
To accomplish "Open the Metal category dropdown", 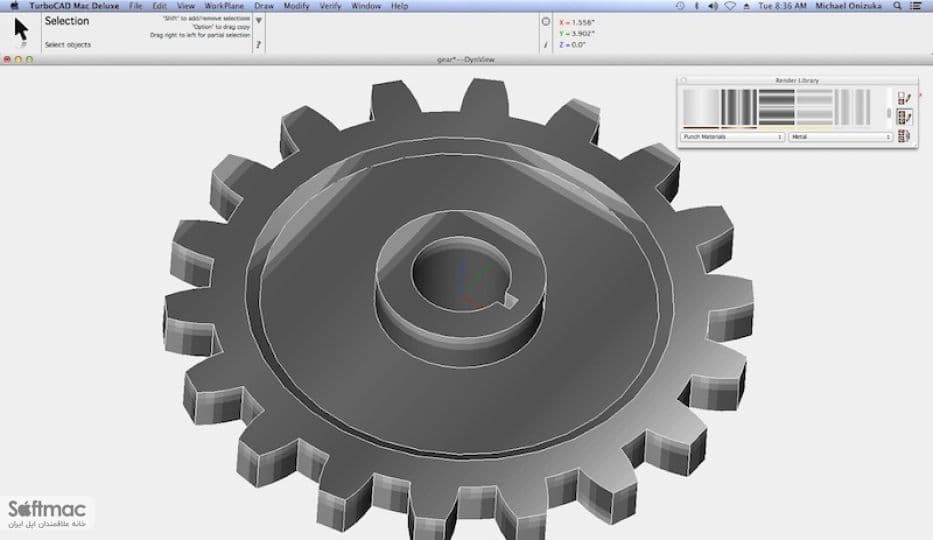I will [x=840, y=137].
